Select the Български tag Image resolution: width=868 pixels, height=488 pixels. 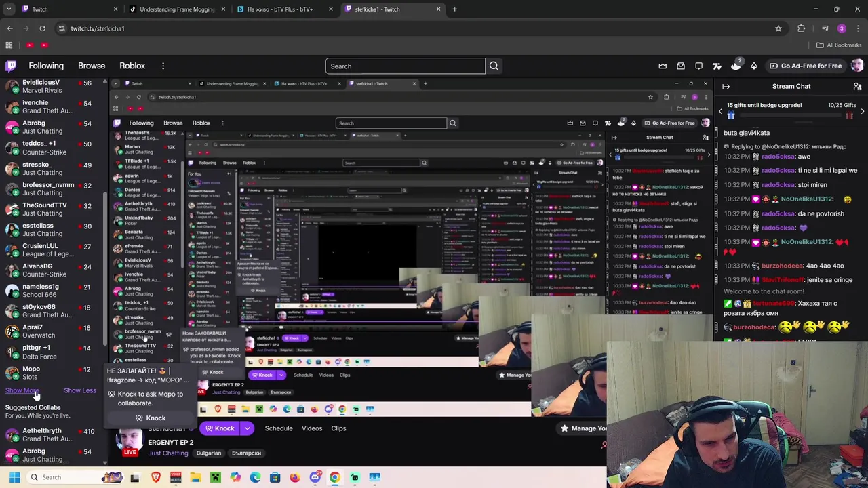246,453
